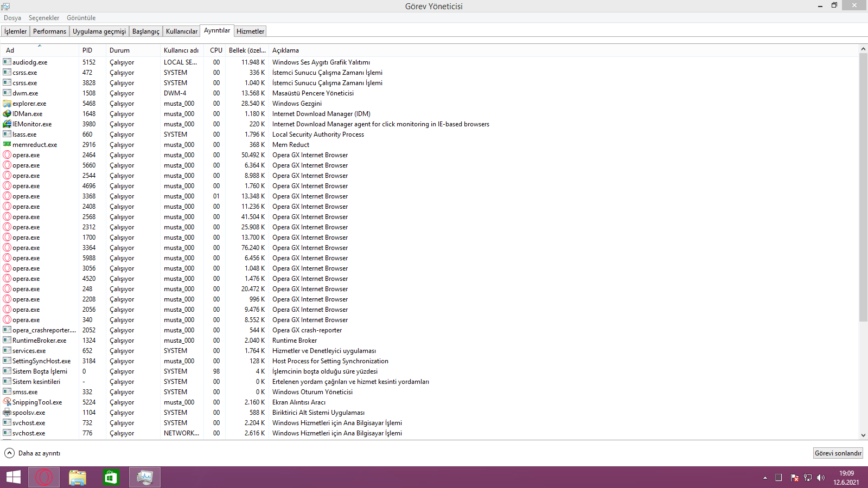Image resolution: width=868 pixels, height=488 pixels.
Task: Open File Explorer from the taskbar
Action: click(78, 477)
